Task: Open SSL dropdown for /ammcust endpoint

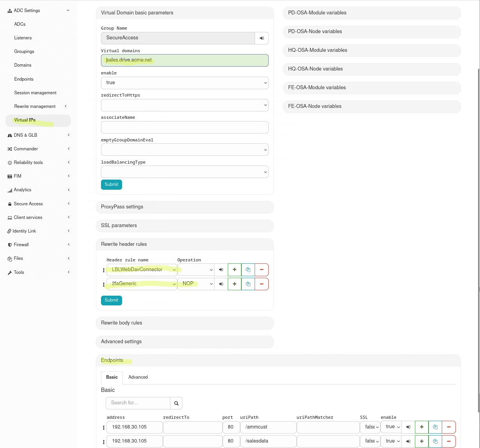Action: pos(370,427)
